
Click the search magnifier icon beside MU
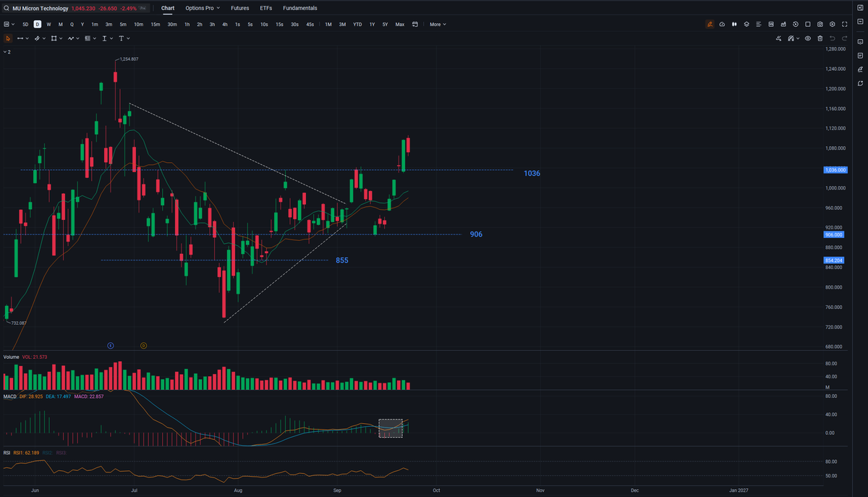pyautogui.click(x=7, y=9)
